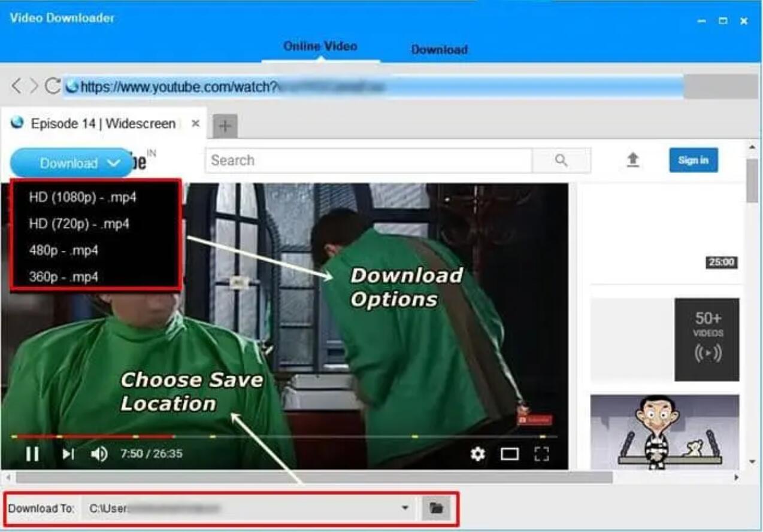Open the folder browse icon for save location

point(437,508)
